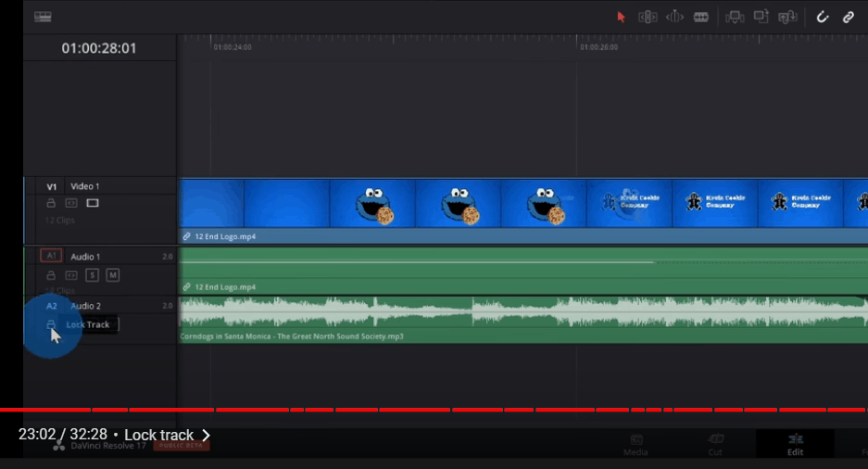This screenshot has height=469, width=868.
Task: Switch to Trim Edit mode tool
Action: click(x=648, y=18)
